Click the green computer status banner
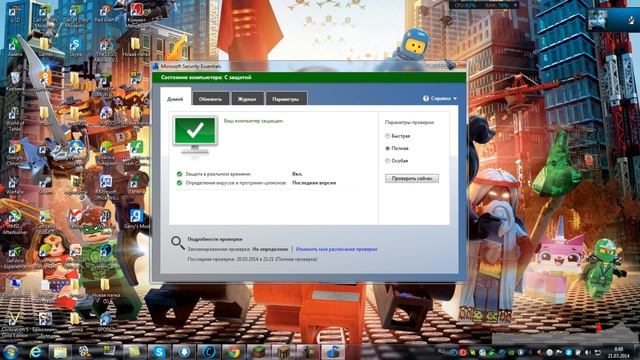 point(309,77)
